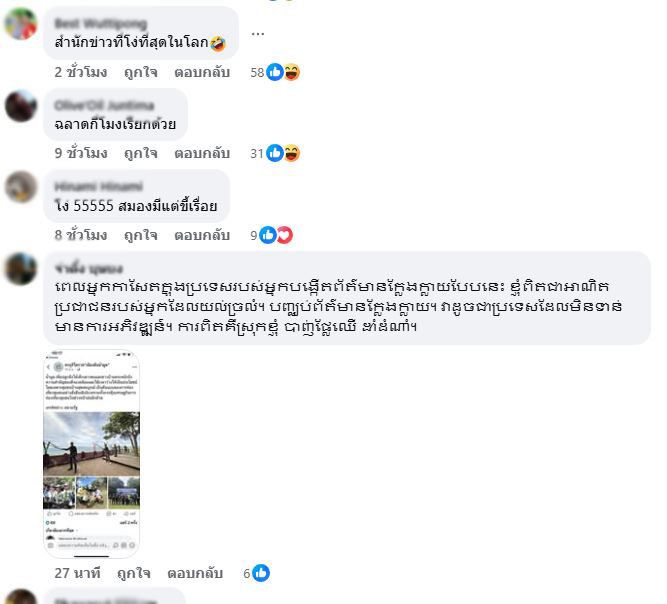Open profile avatar of the Khmer commenter
Viewport: 667px width, 604px height.
tap(20, 268)
